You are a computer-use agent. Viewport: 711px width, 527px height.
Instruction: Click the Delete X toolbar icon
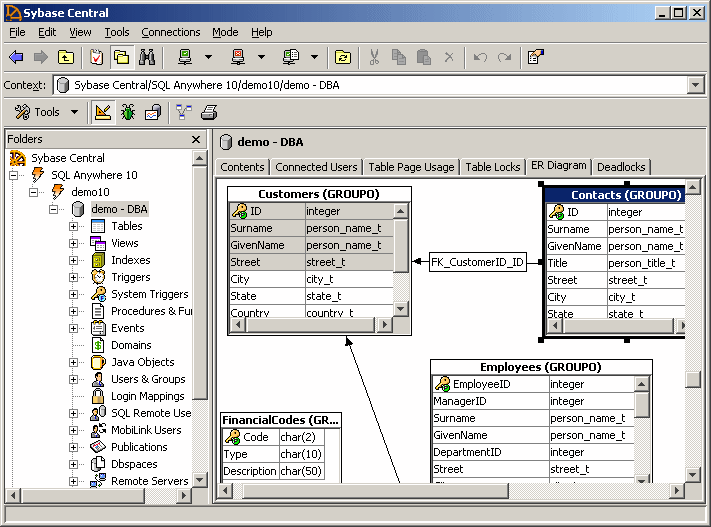(449, 57)
